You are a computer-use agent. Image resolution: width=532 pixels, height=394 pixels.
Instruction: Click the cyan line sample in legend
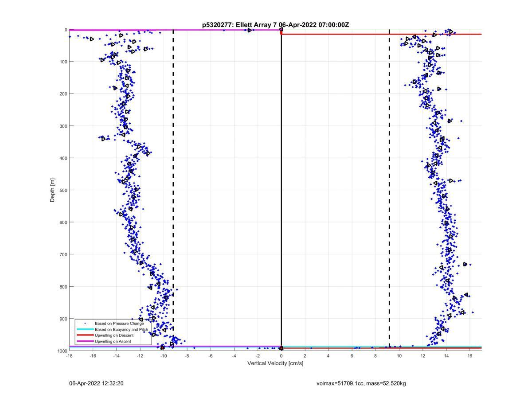click(x=85, y=330)
